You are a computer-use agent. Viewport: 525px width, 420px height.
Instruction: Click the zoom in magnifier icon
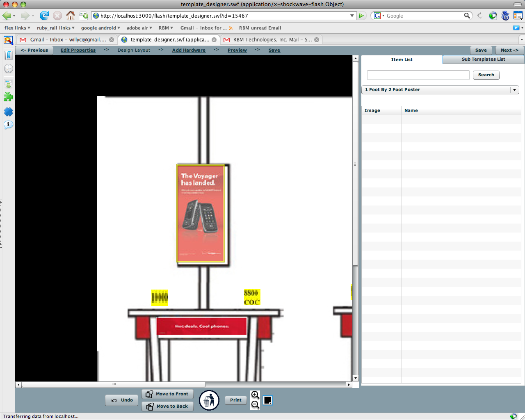[255, 395]
